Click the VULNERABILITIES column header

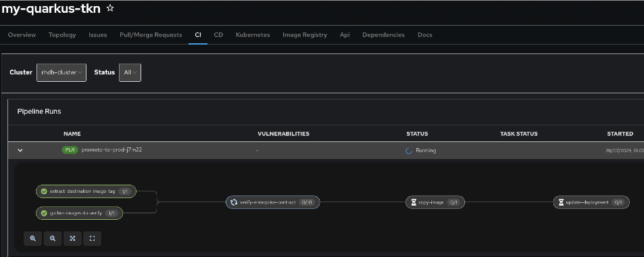click(x=283, y=134)
